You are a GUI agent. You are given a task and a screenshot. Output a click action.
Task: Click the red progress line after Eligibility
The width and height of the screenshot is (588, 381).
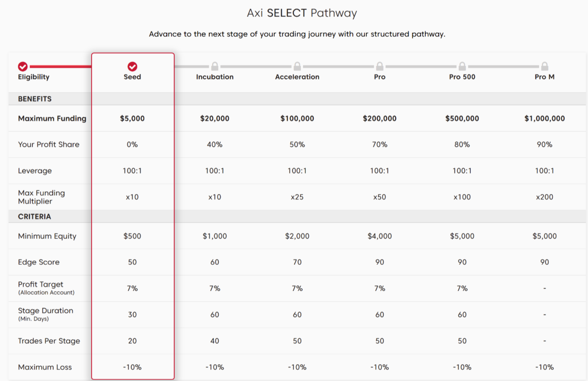coord(61,67)
